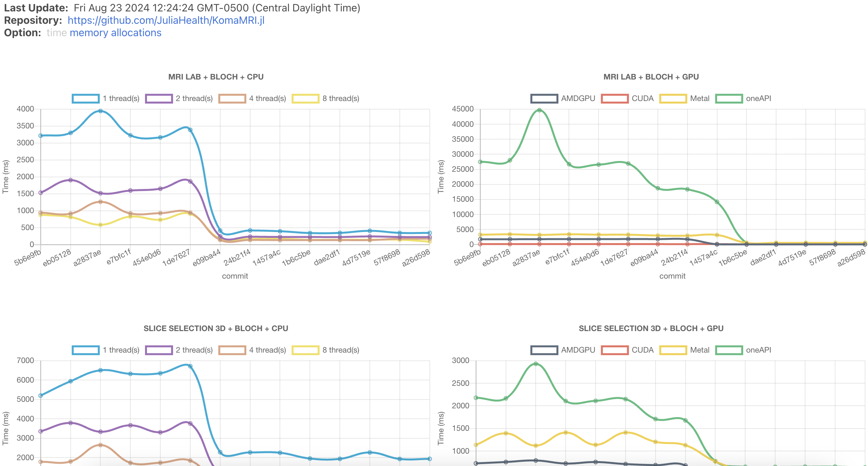
Task: Select the time option
Action: (x=57, y=33)
